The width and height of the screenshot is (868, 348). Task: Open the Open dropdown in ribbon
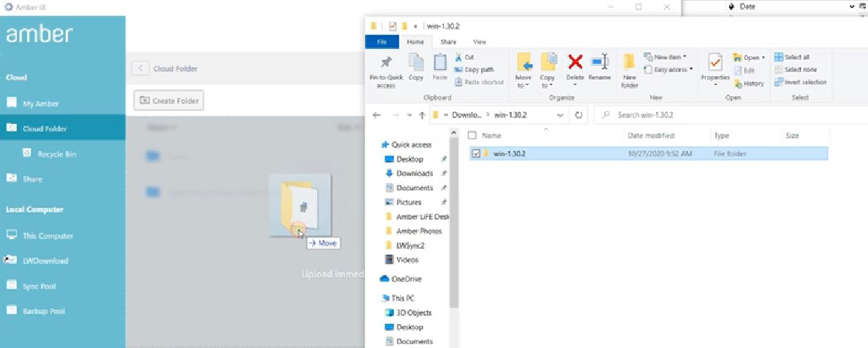point(749,58)
